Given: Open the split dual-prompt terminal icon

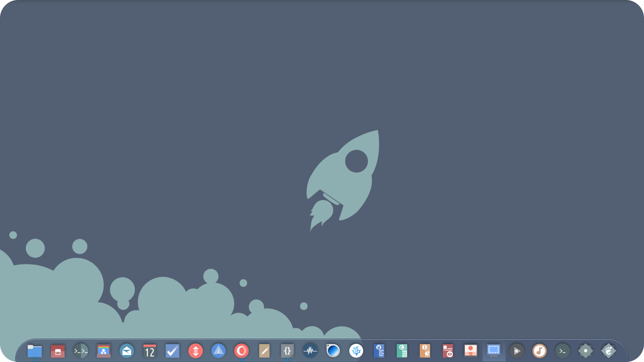Looking at the screenshot, I should coord(81,351).
